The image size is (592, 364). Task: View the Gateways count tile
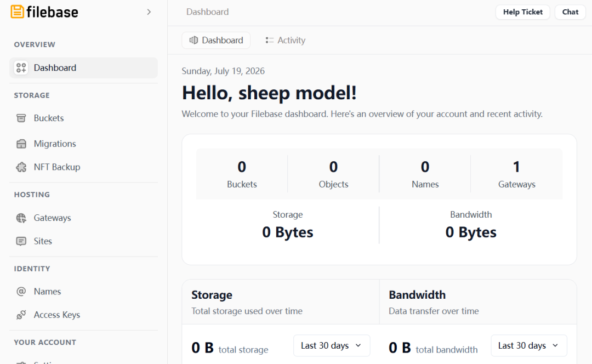click(x=516, y=174)
